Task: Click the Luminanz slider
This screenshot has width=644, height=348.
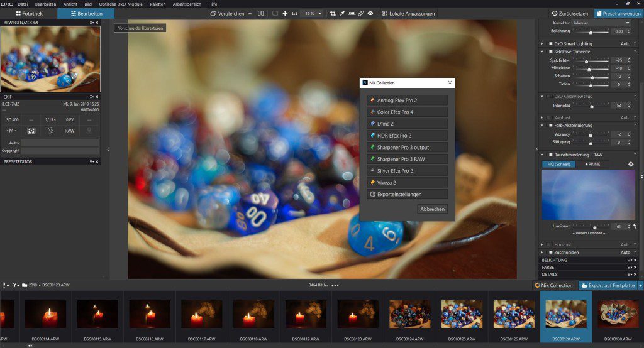Action: click(x=591, y=227)
